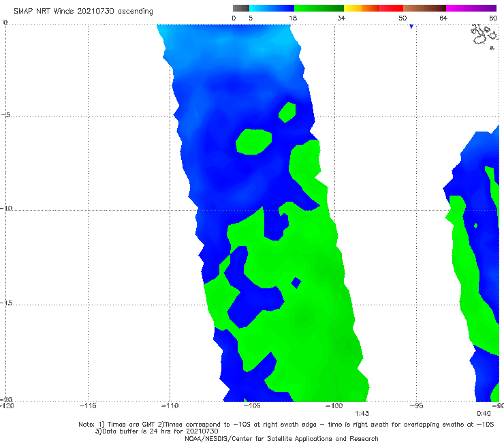Click the -5 latitude axis label

(x=6, y=114)
